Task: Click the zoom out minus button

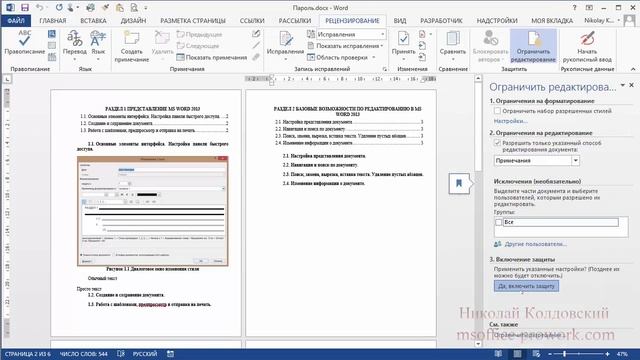Action: click(549, 354)
